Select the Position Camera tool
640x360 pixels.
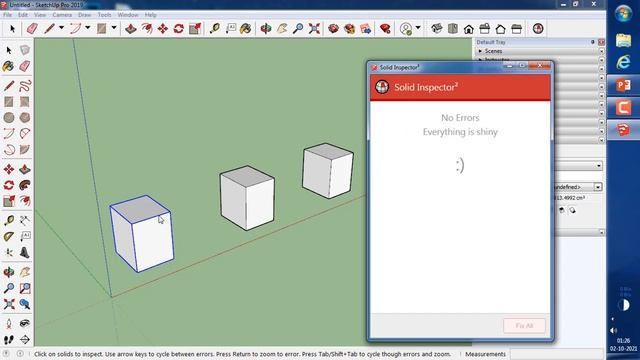9,324
